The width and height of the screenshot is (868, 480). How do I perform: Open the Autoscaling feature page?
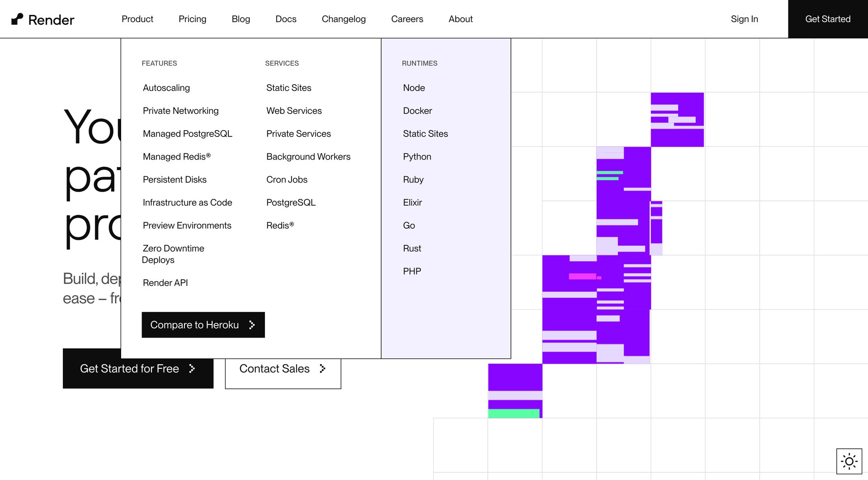tap(166, 88)
